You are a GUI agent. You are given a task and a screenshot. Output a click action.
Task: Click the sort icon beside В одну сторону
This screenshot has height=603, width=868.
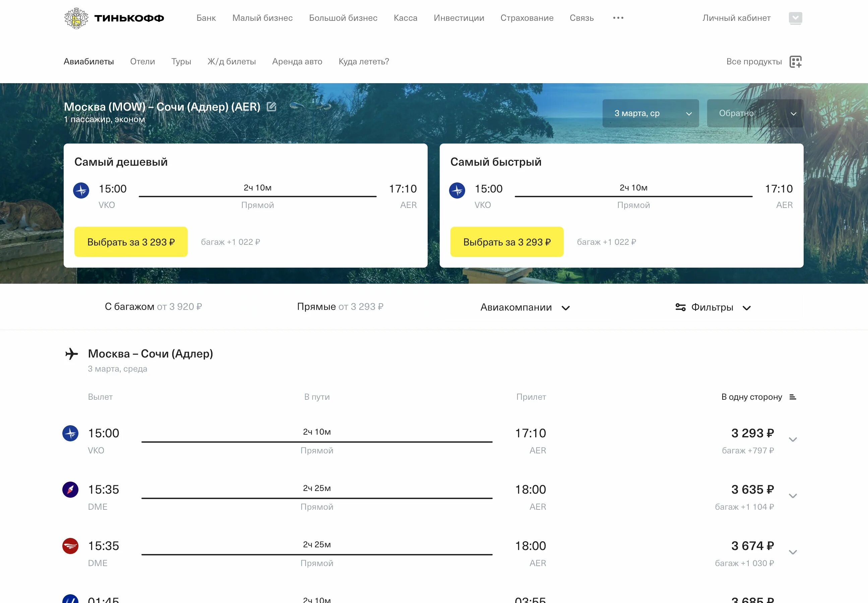click(793, 397)
